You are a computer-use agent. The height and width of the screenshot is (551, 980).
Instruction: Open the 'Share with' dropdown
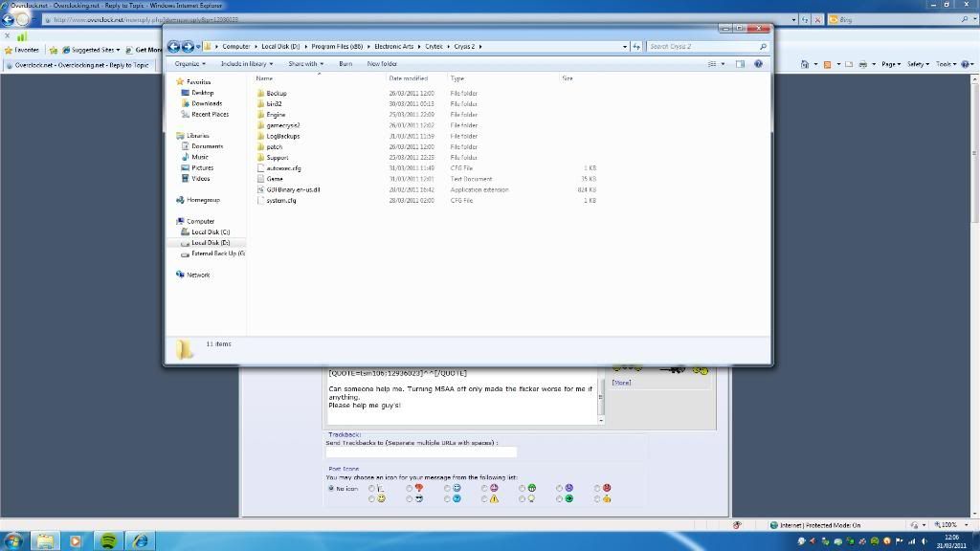(x=305, y=64)
